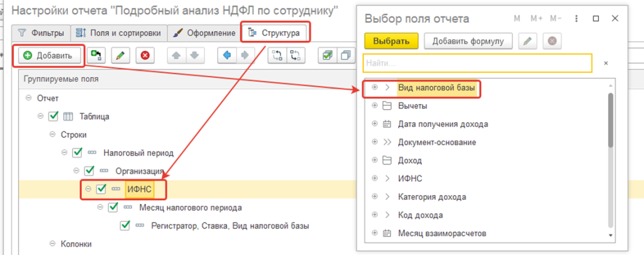
Task: Expand the Код дохода field in the dialog
Action: [x=374, y=215]
